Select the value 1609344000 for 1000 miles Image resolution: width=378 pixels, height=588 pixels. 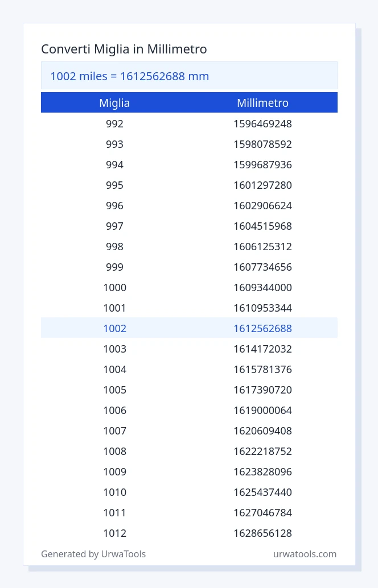263,288
